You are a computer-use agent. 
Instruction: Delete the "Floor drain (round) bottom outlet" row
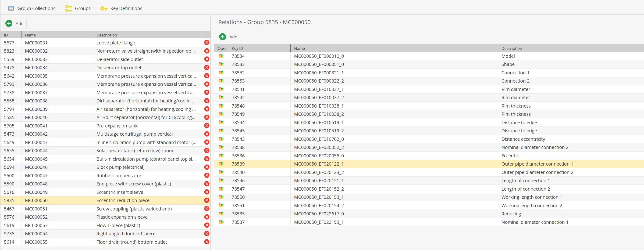click(x=206, y=242)
